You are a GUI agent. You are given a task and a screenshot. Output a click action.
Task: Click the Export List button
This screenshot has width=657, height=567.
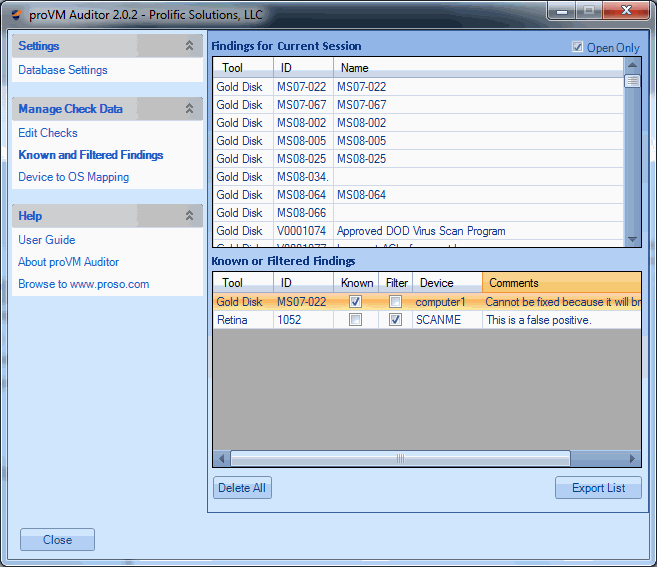(x=598, y=488)
